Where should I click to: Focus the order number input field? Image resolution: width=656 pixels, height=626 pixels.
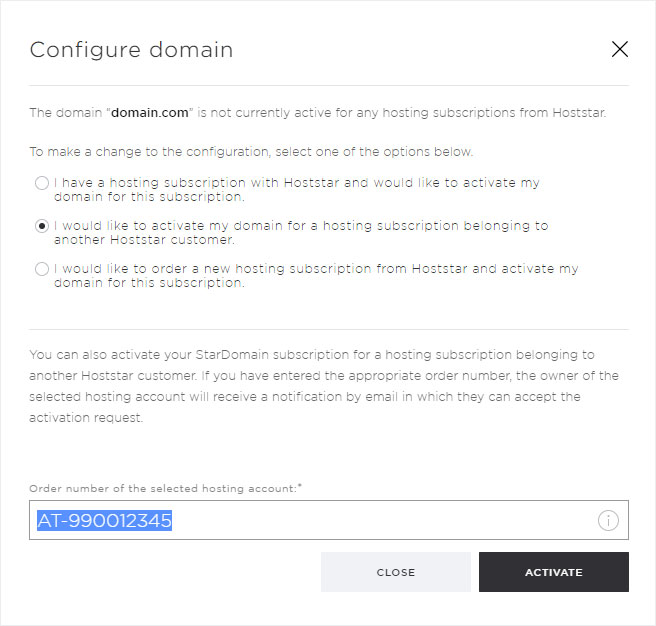pyautogui.click(x=328, y=520)
